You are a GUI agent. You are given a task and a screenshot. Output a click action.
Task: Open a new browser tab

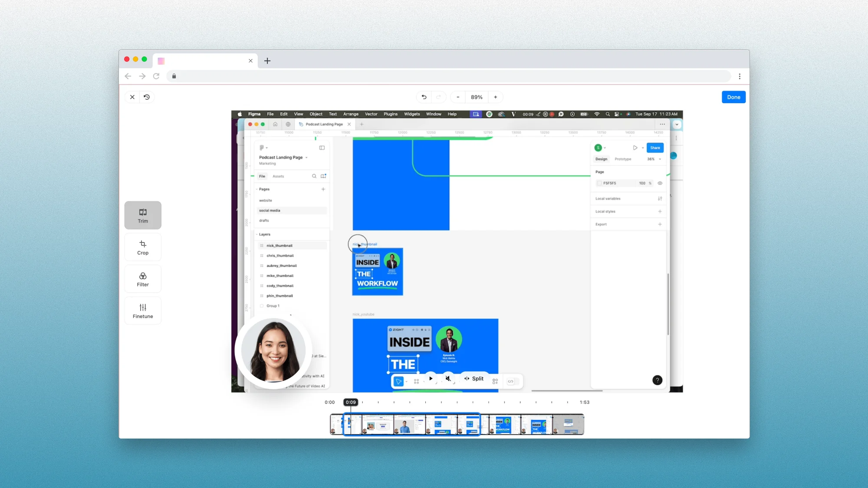tap(267, 61)
